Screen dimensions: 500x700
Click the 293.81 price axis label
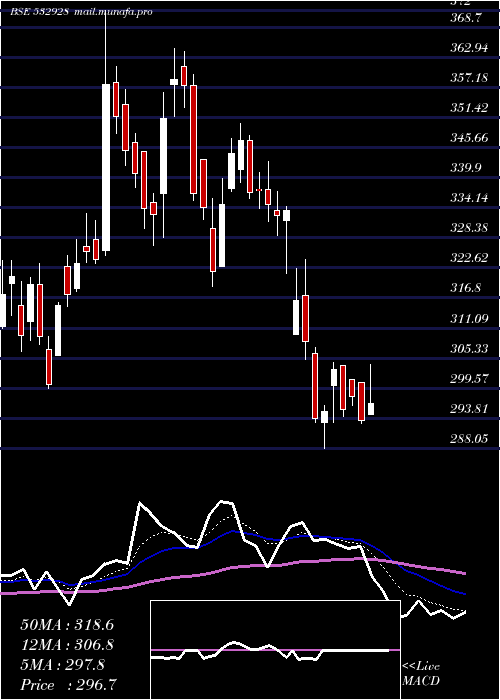(x=470, y=408)
